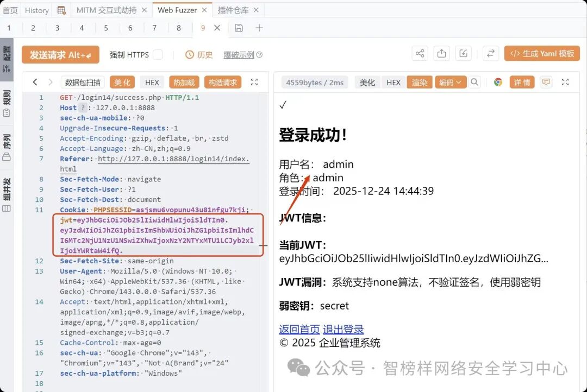587x392 pixels.
Task: Click the help icon beside 爆破示例
Action: point(259,55)
